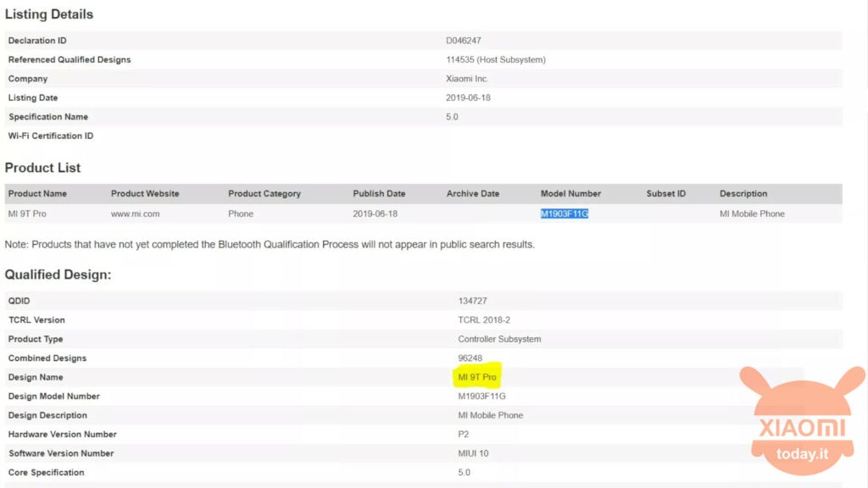Viewport: 868px width, 488px height.
Task: Select the "Listing Date" label
Action: [x=33, y=98]
